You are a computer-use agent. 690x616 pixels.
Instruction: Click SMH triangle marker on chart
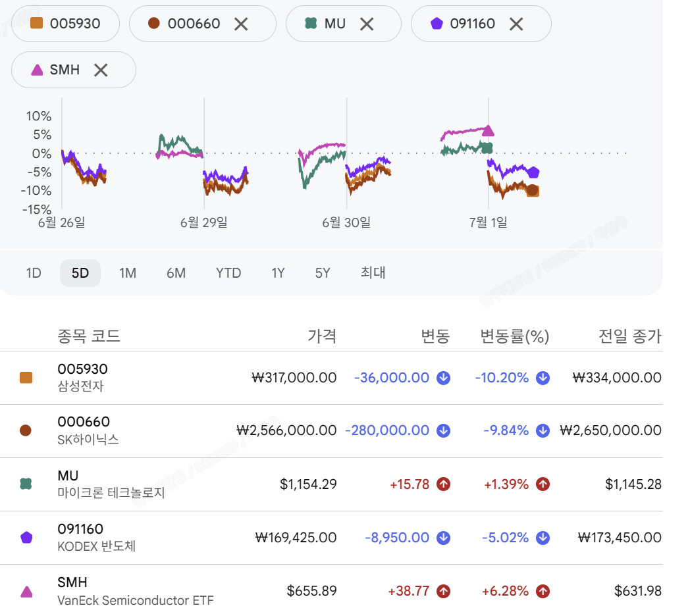coord(488,131)
